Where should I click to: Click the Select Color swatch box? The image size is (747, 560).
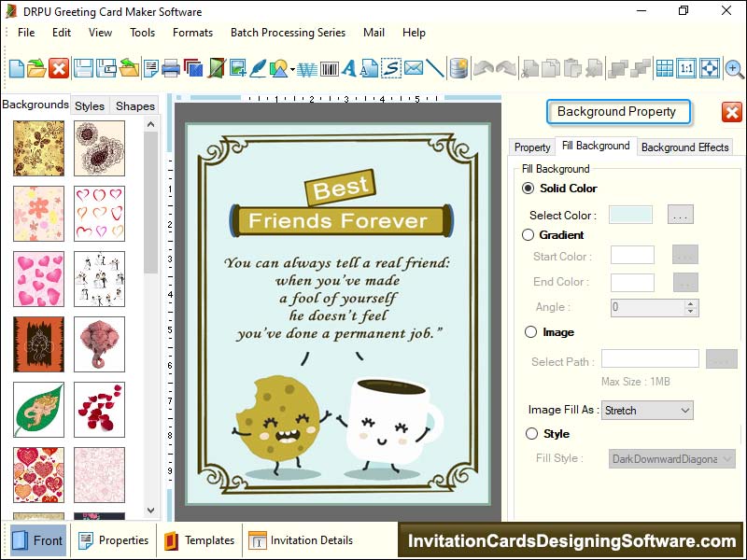(x=630, y=215)
